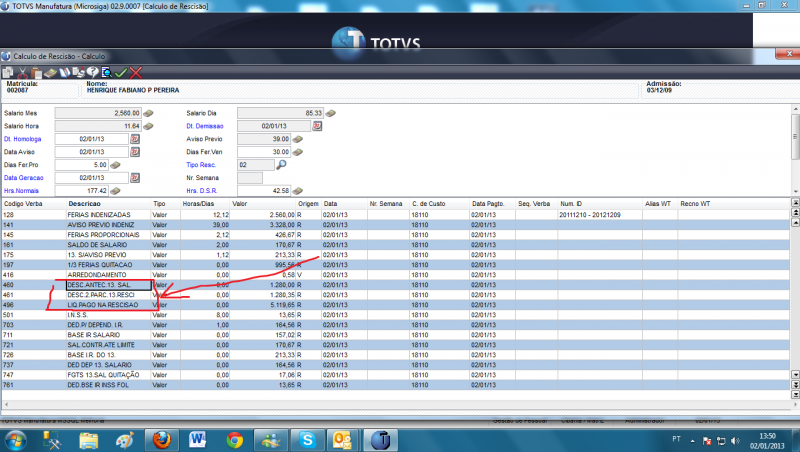Click calculator icon beside Salario Mes
This screenshot has width=800, height=452.
(x=148, y=113)
